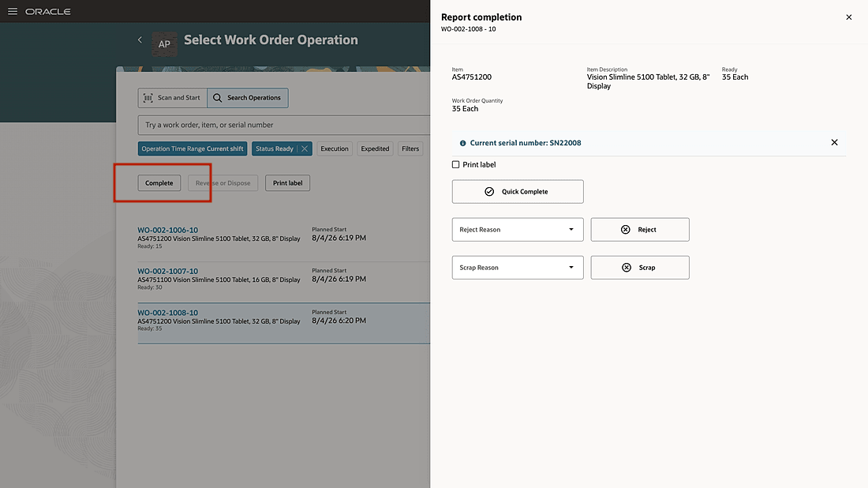Click the info icon beside serial number
This screenshot has height=488, width=868.
click(x=462, y=143)
